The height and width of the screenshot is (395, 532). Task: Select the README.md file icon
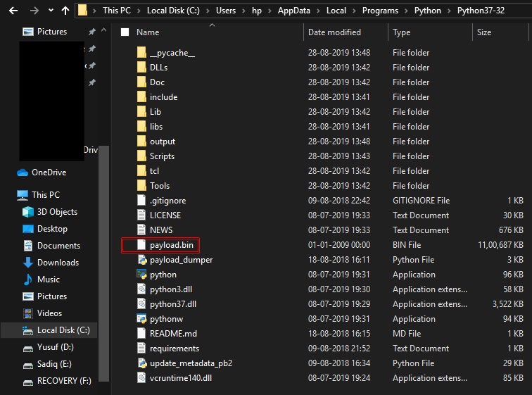point(141,333)
